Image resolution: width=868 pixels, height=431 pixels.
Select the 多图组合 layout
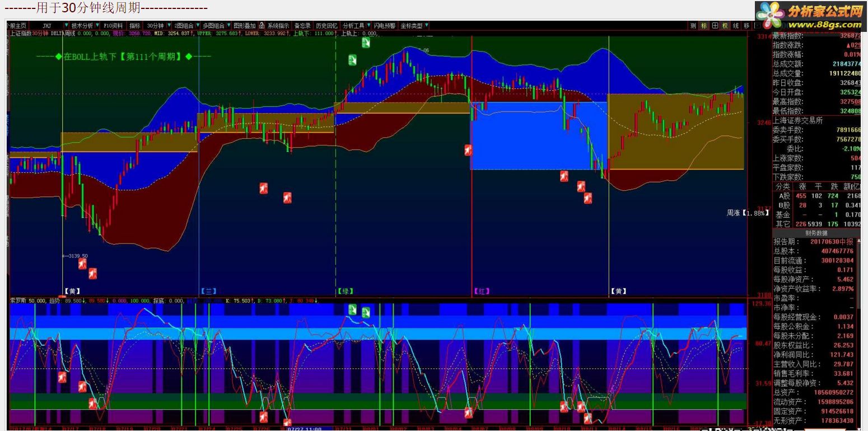point(213,26)
